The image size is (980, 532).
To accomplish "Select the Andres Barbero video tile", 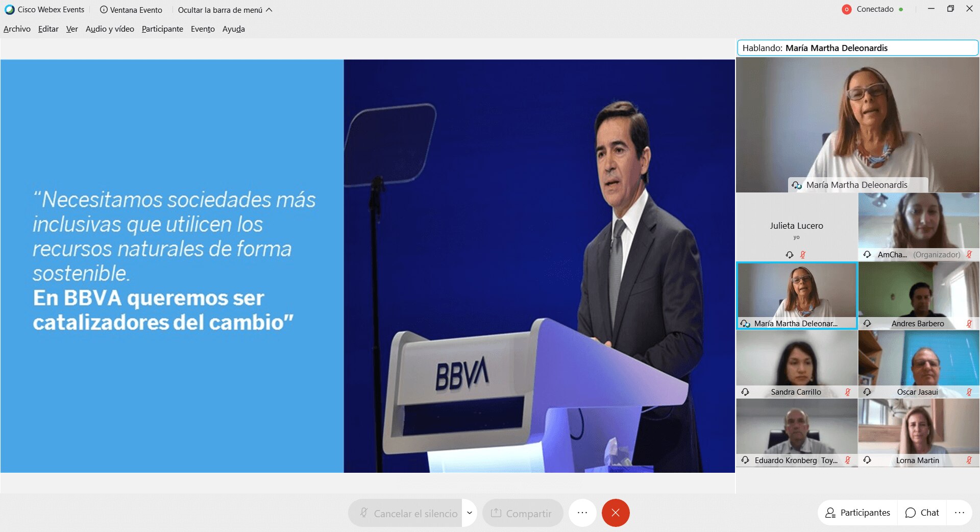I will (x=919, y=296).
